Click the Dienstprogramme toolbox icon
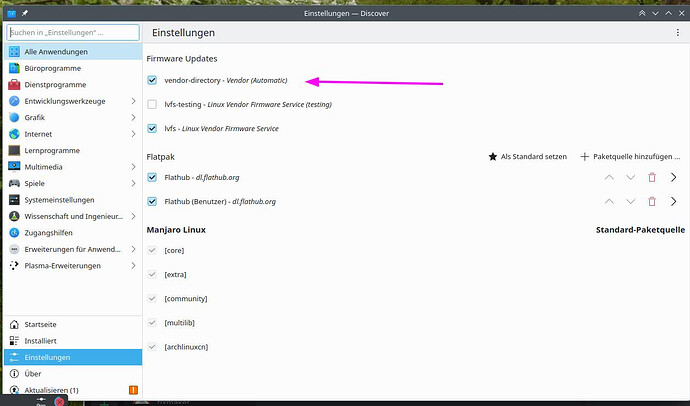Viewport: 690px width, 406px height. pos(14,84)
